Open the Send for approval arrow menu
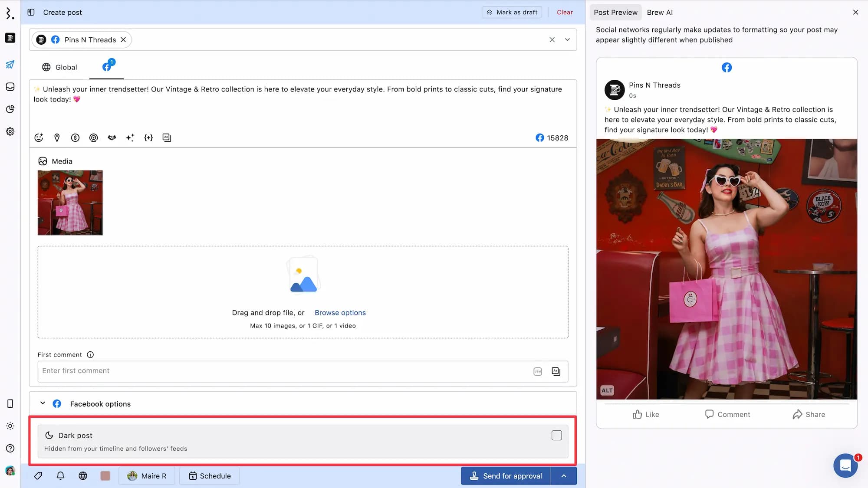The image size is (868, 488). tap(563, 476)
